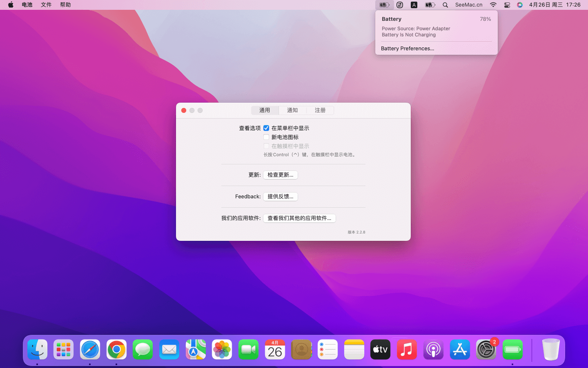This screenshot has width=588, height=368.
Task: Open the App Store from Dock
Action: [x=460, y=350]
